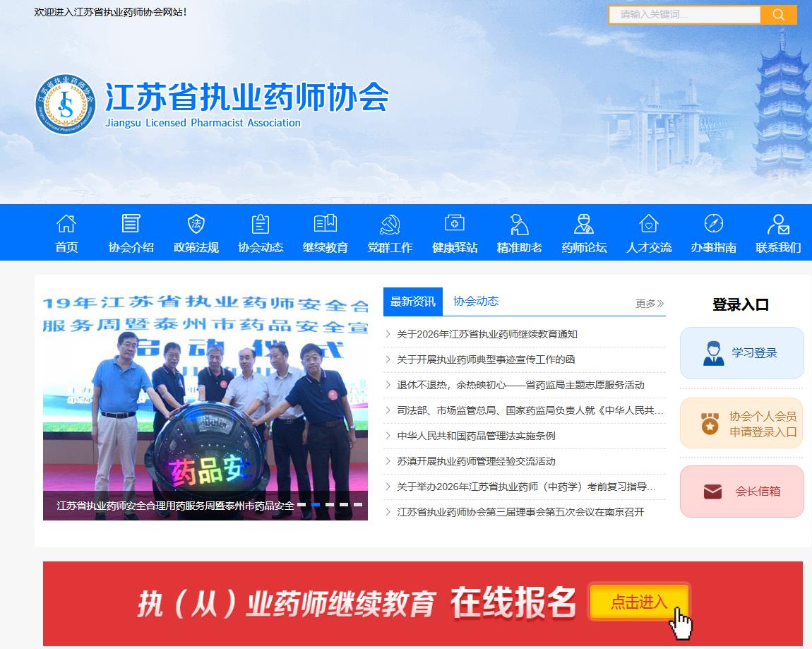
Task: Click the 健康驿站 medical kit icon
Action: click(x=455, y=225)
